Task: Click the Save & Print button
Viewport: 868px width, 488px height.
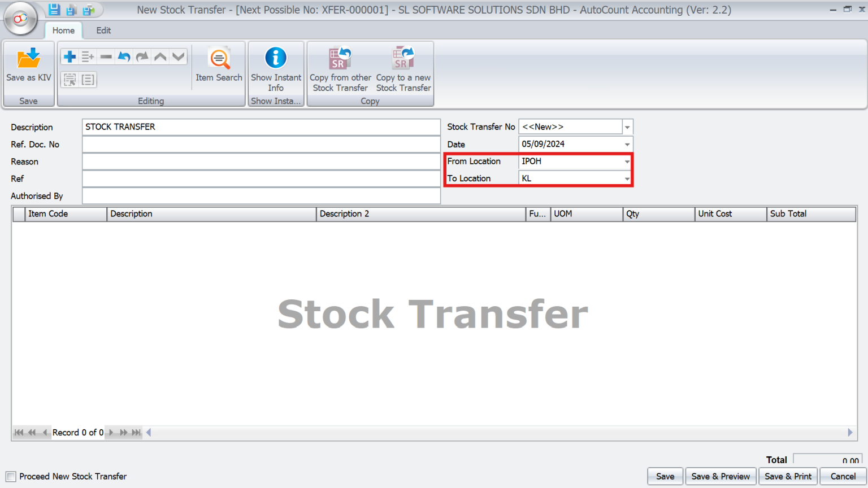Action: [788, 476]
